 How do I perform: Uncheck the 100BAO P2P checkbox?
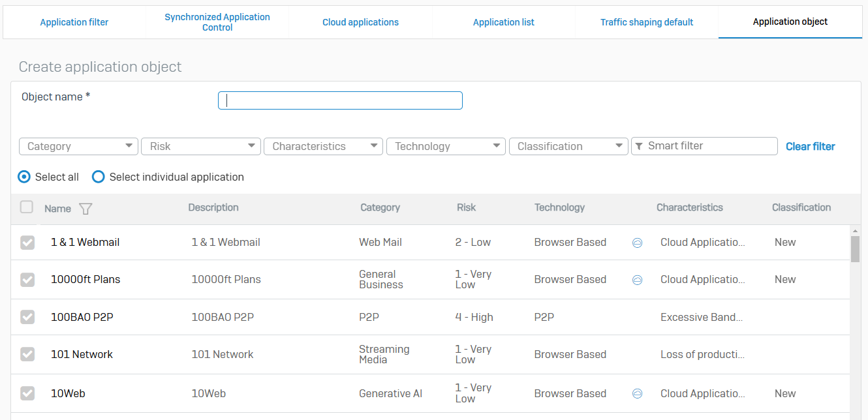[x=27, y=317]
